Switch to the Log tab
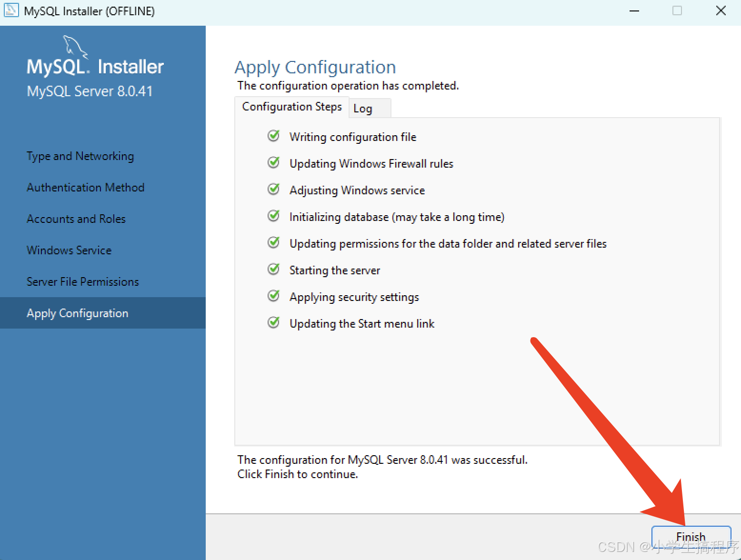The height and width of the screenshot is (560, 741). coord(363,109)
